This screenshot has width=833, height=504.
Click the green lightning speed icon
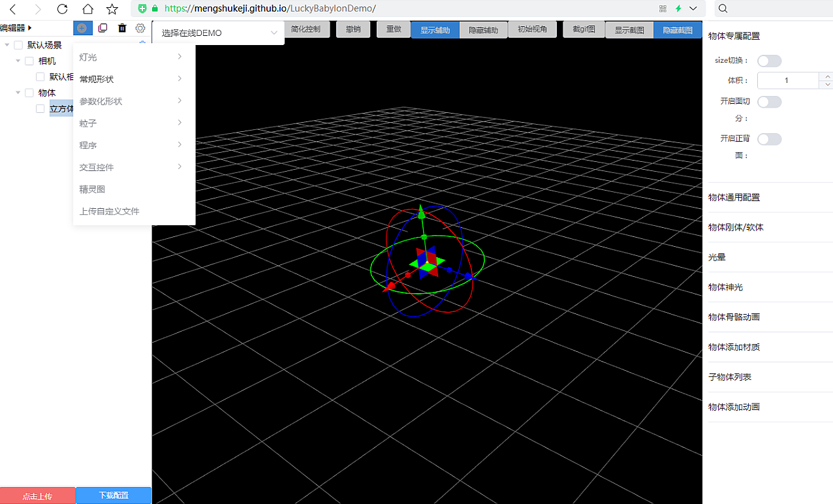pyautogui.click(x=678, y=8)
